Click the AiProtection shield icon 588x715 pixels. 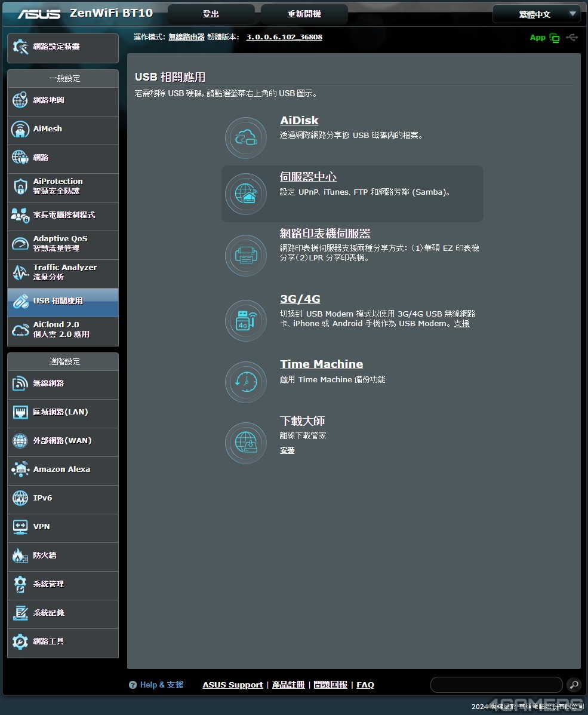(x=20, y=186)
